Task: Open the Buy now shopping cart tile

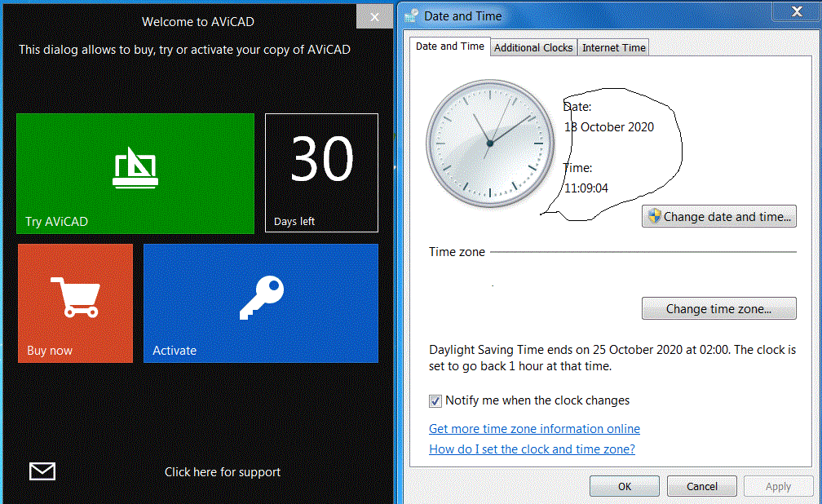Action: [76, 303]
